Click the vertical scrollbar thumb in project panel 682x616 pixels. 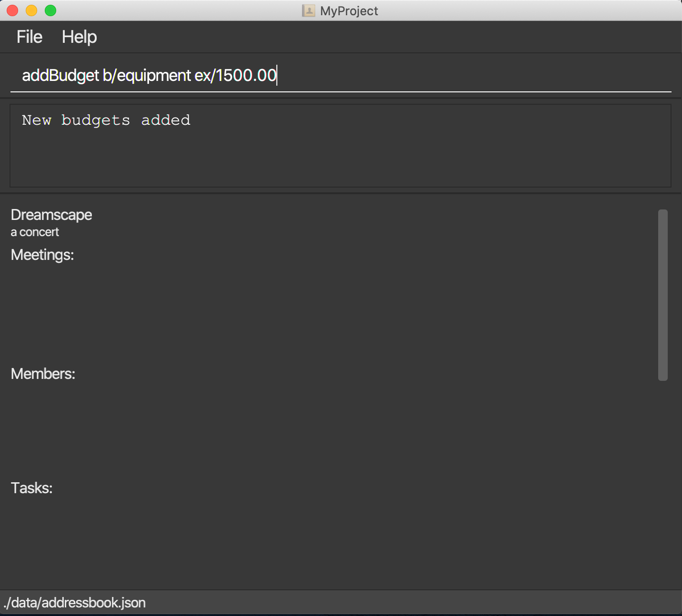(x=662, y=295)
